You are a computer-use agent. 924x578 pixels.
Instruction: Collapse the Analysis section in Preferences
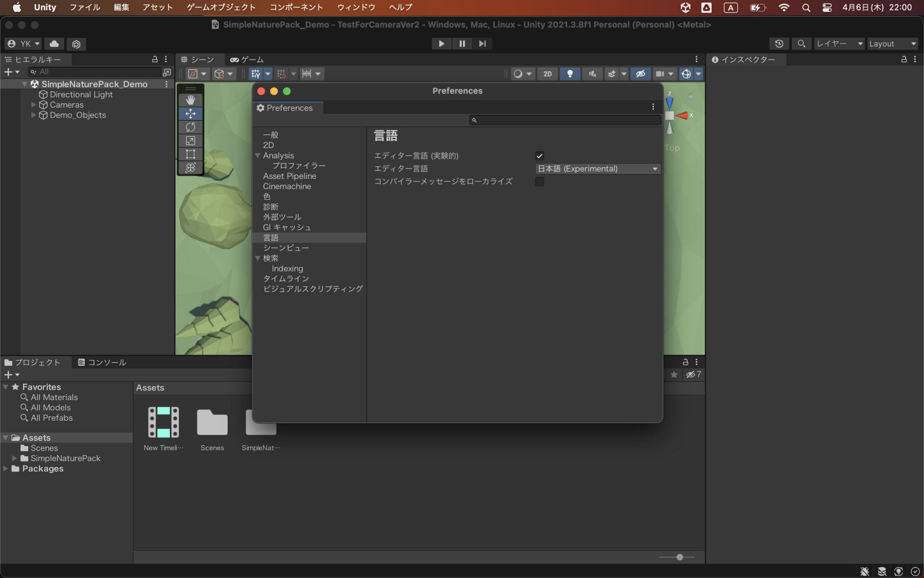tap(257, 155)
